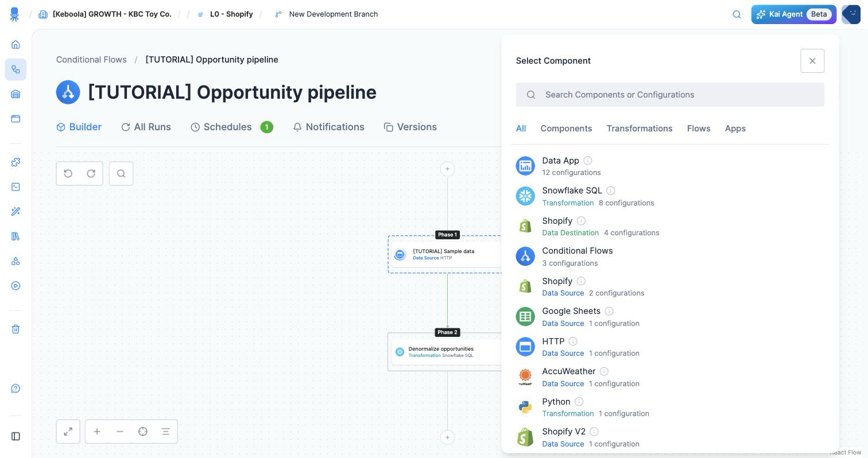Image resolution: width=868 pixels, height=458 pixels.
Task: Select the Snowflake SQL transformation component
Action: click(670, 196)
